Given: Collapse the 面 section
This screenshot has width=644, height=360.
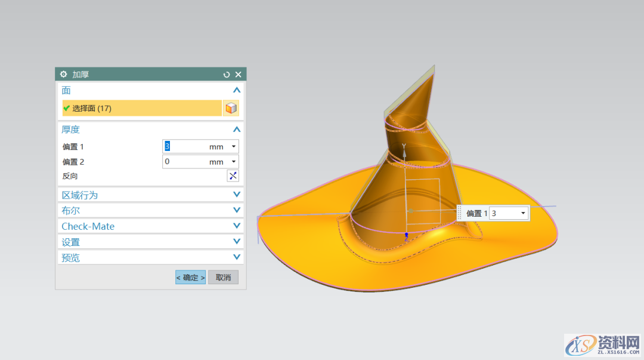Looking at the screenshot, I should point(237,90).
